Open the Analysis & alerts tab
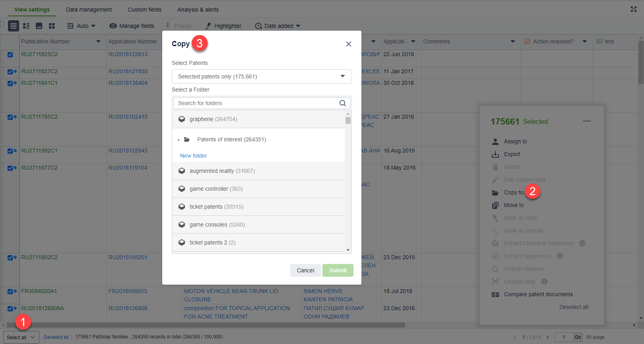644x344 pixels. [198, 10]
